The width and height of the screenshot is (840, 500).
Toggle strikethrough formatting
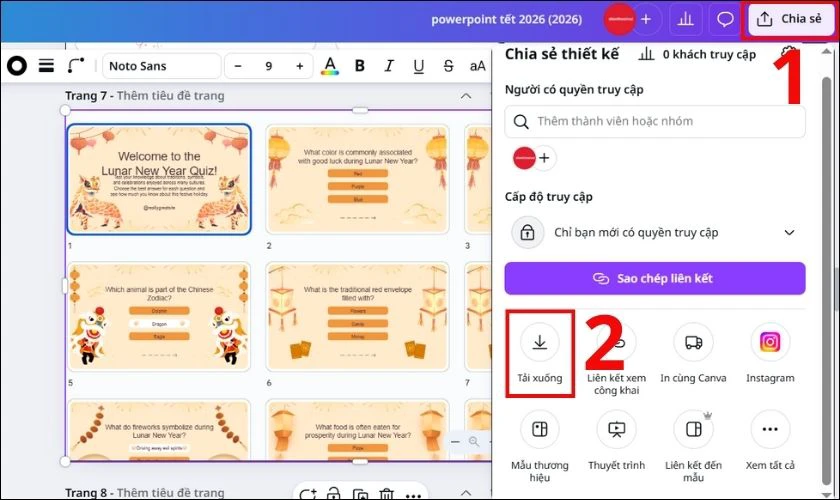[448, 66]
